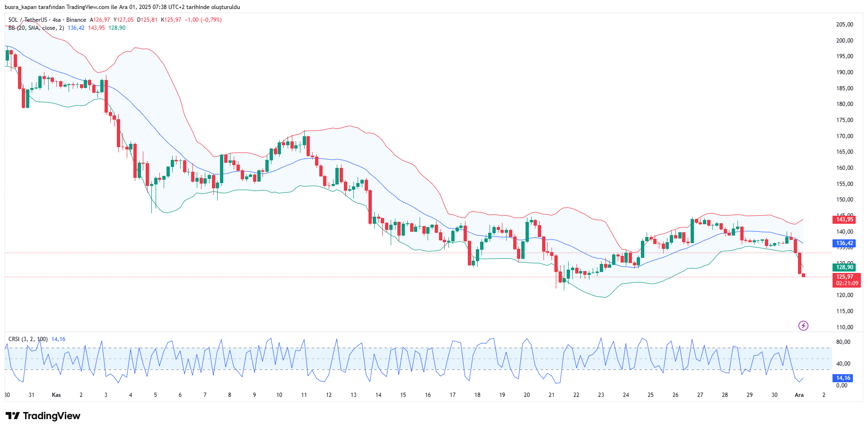This screenshot has width=868, height=430.
Task: Click the purple lightning bolt icon
Action: 803,325
